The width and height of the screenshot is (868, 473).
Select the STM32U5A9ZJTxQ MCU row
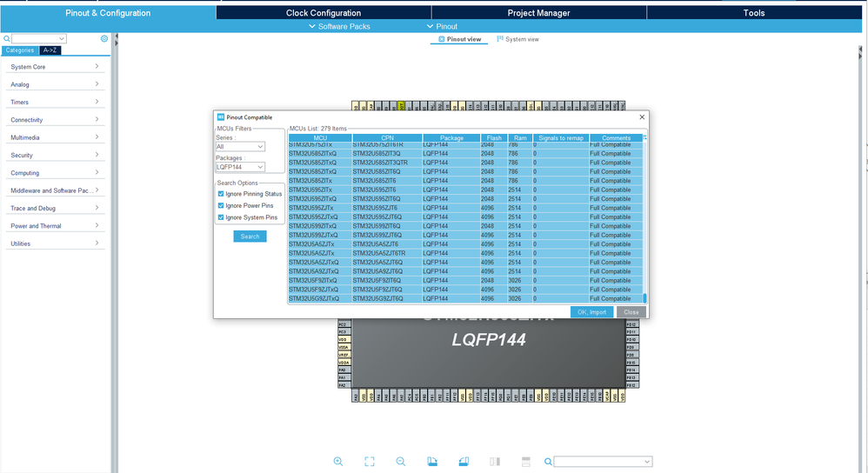point(465,271)
